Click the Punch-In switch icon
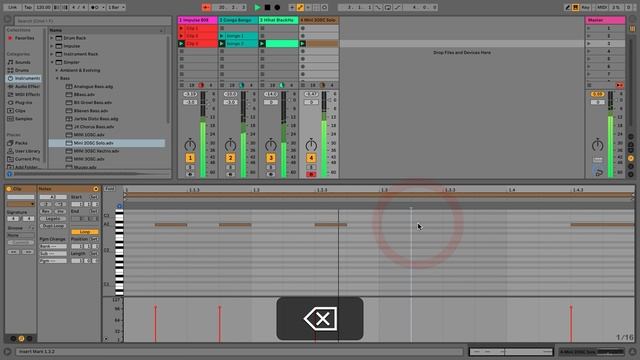The height and width of the screenshot is (360, 640). coord(379,7)
